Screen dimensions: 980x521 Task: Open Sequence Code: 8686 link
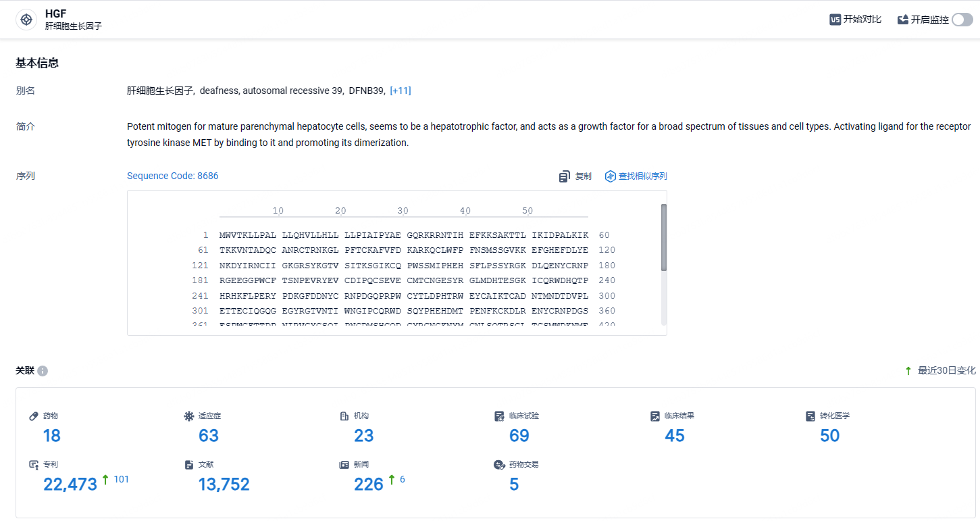point(173,176)
